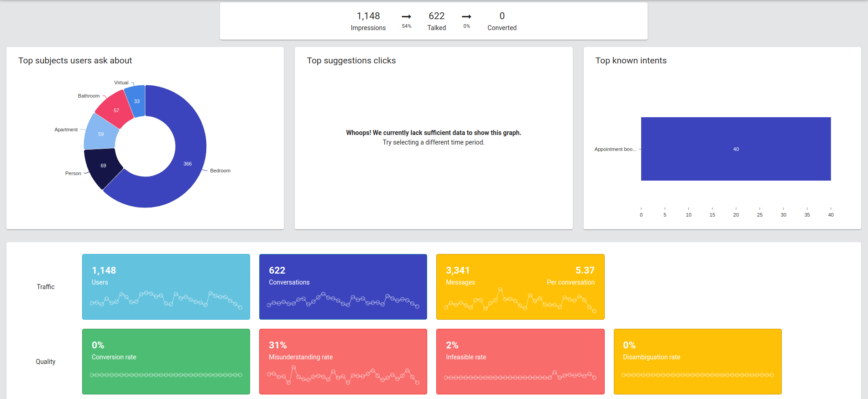Click the Messages per conversation card
This screenshot has width=868, height=399.
click(520, 287)
